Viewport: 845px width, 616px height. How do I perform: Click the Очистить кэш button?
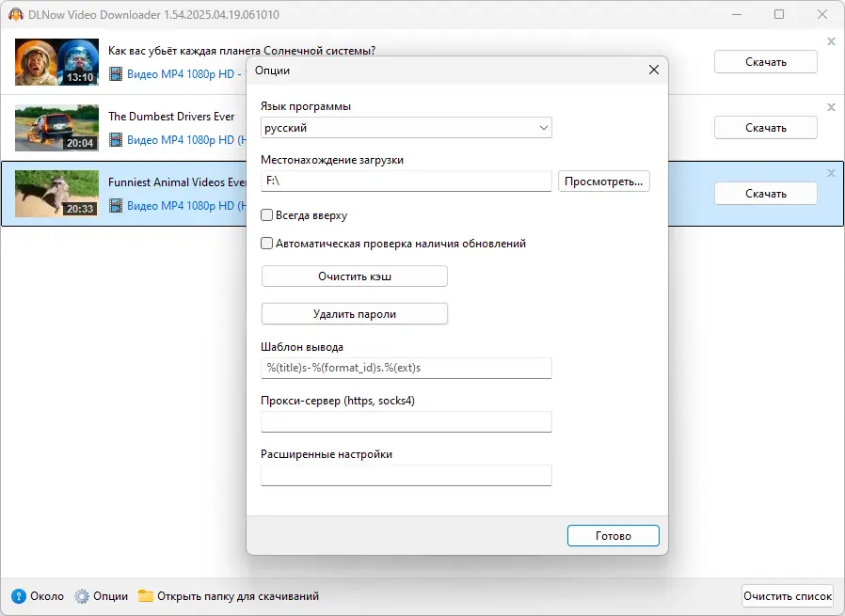click(x=354, y=276)
